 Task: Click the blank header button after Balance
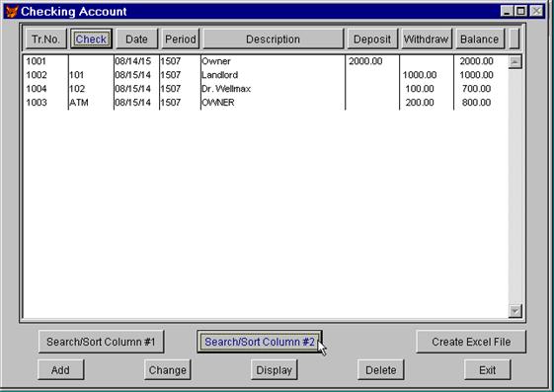(x=514, y=39)
